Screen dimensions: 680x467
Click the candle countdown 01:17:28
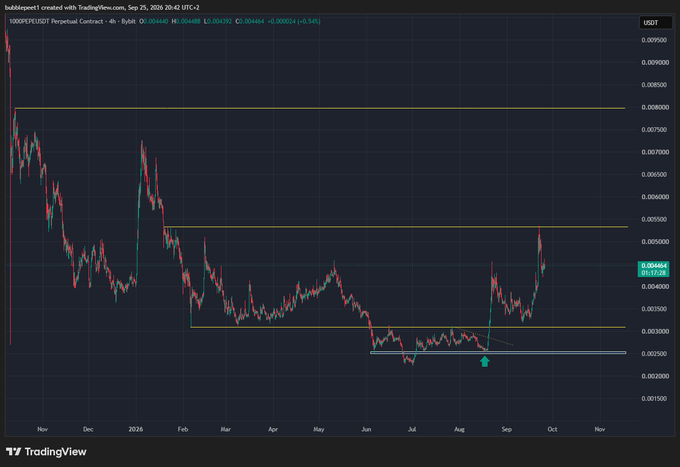[654, 273]
